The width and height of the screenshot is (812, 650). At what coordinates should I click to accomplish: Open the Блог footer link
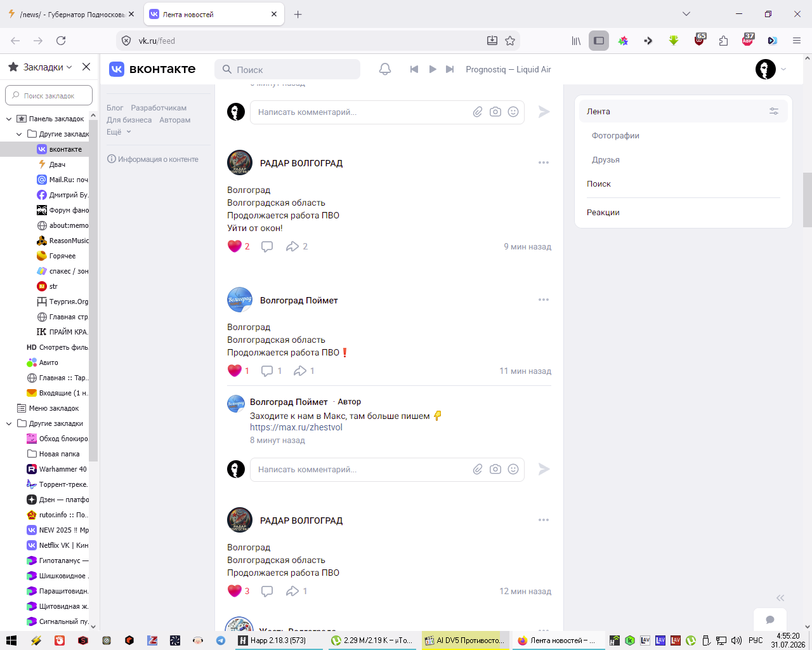115,108
